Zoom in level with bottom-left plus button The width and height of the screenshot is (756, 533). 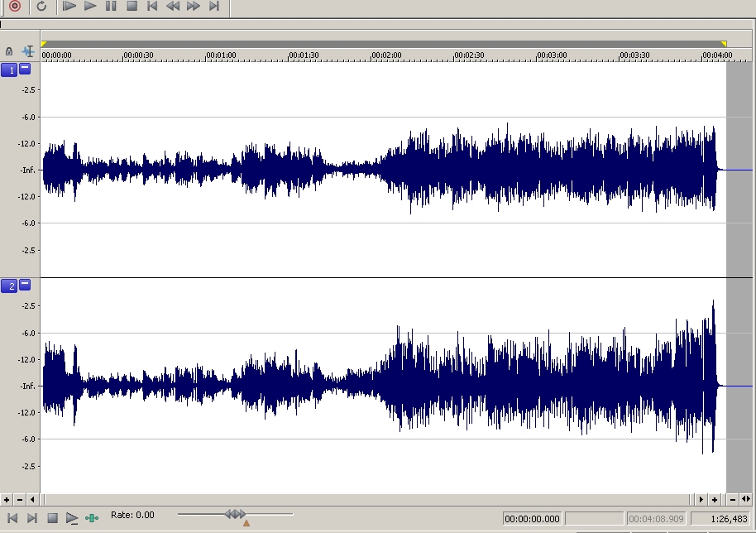pos(7,500)
